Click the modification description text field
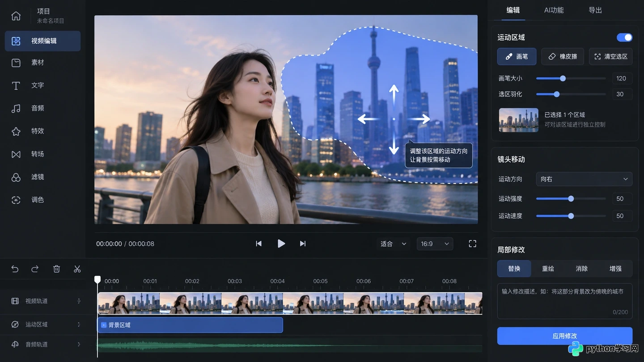This screenshot has width=644, height=362. tap(565, 301)
